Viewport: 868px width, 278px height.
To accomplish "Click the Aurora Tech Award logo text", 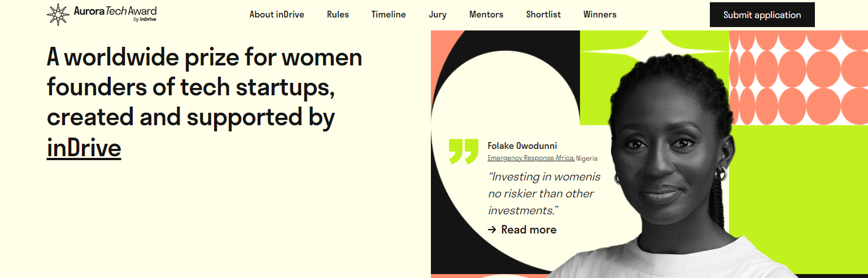I will 115,12.
